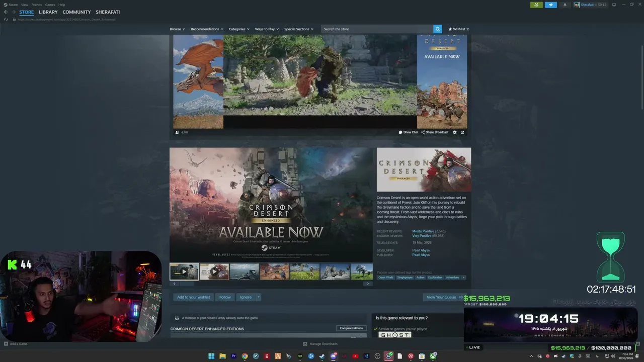Screen dimensions: 644x362
Task: Click the Show Chat speech bubble
Action: [x=400, y=132]
